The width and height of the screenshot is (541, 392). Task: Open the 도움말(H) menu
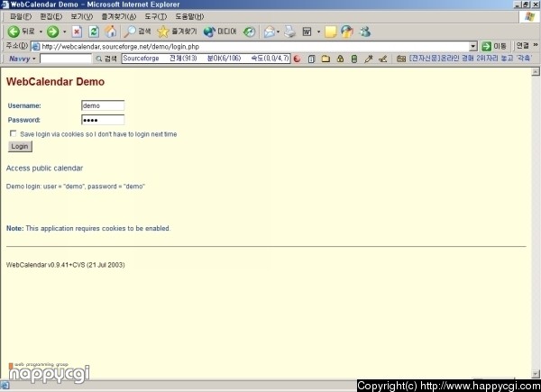tap(189, 16)
